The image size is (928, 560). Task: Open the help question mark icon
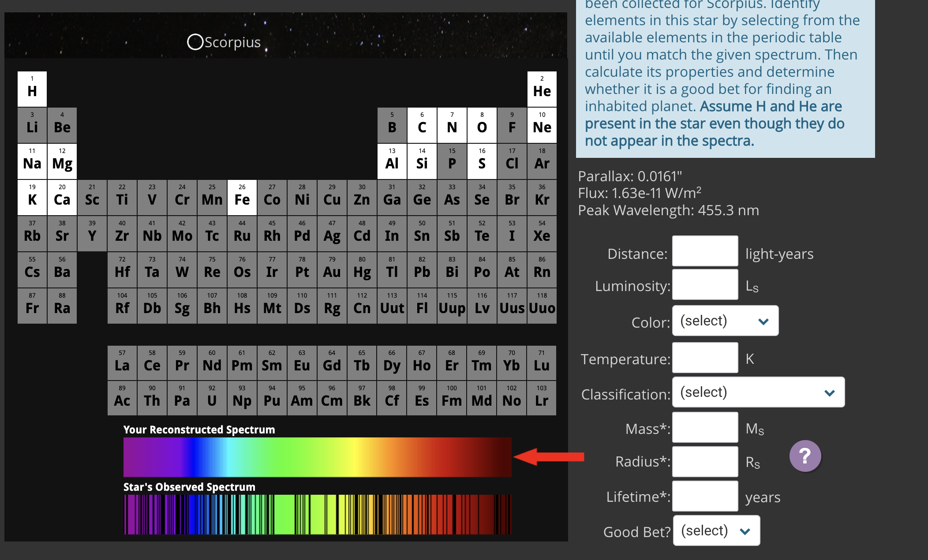tap(805, 456)
